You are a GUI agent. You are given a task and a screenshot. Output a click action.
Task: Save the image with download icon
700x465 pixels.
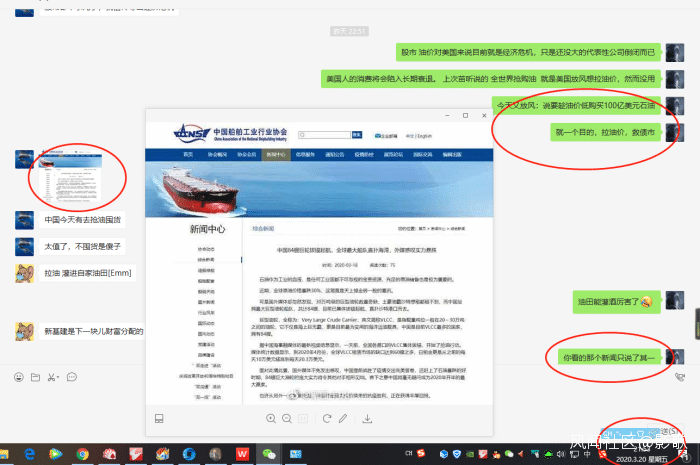(367, 419)
